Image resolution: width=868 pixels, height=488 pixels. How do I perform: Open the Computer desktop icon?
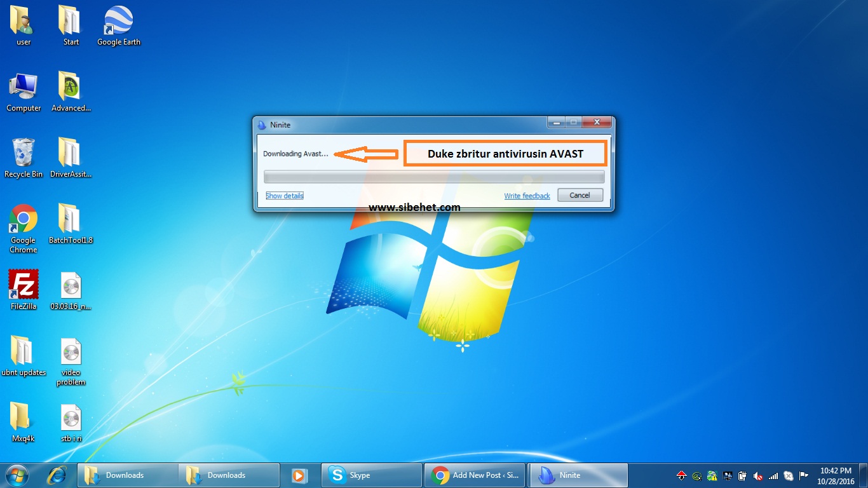point(24,92)
